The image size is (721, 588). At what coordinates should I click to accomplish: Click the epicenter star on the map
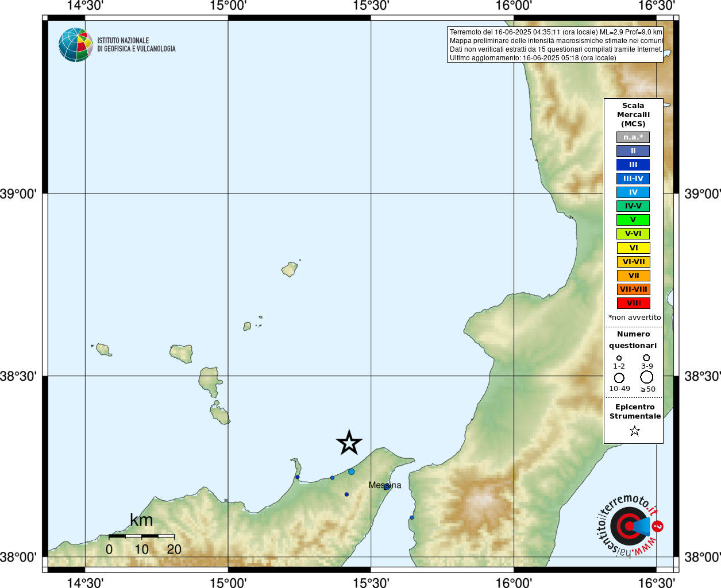pos(349,443)
